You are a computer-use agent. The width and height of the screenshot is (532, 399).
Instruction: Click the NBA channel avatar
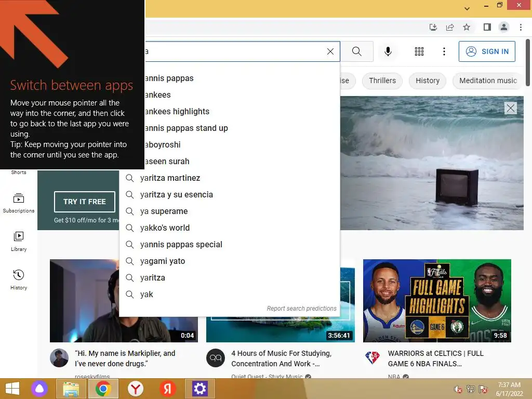pos(372,358)
